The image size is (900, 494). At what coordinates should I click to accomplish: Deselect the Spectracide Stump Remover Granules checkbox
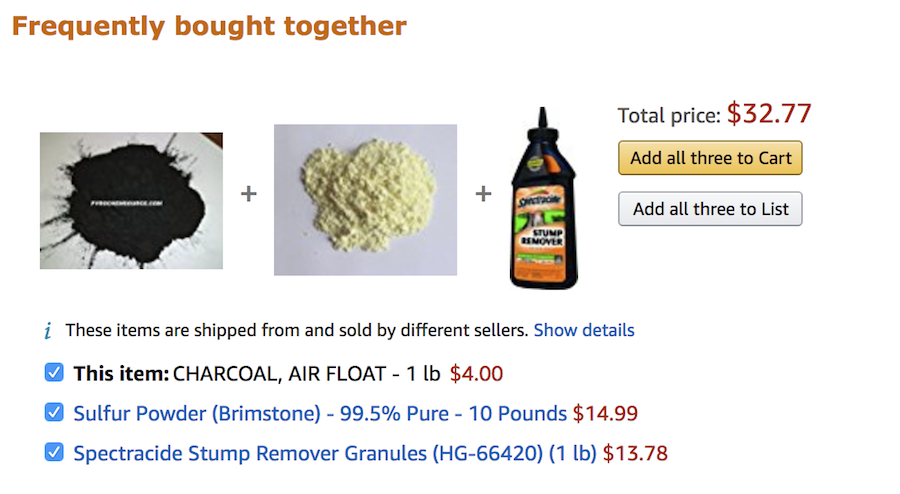(54, 452)
